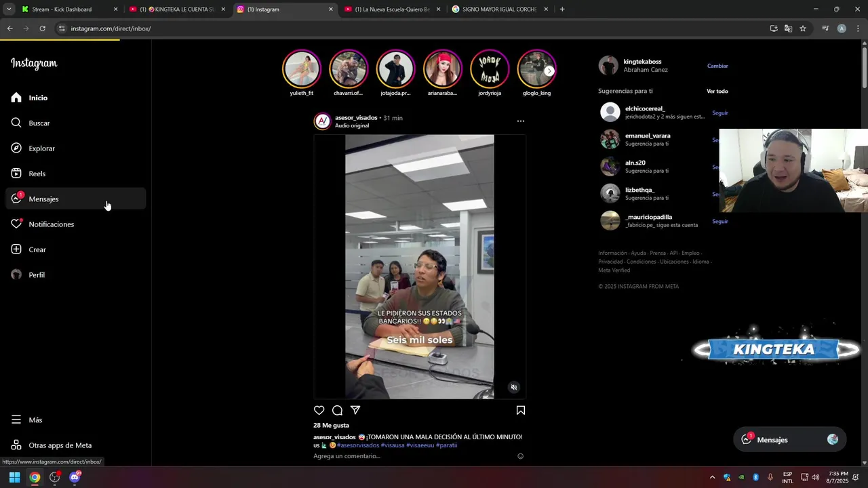Screen dimensions: 868x488
Task: View chavarri.of story
Action: tap(348, 68)
